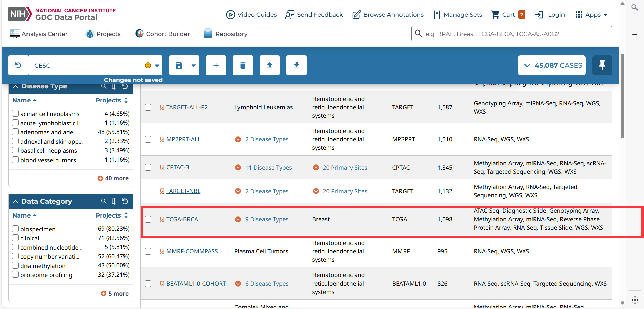Check proteome profiling data category
This screenshot has height=309, width=644.
[15, 274]
